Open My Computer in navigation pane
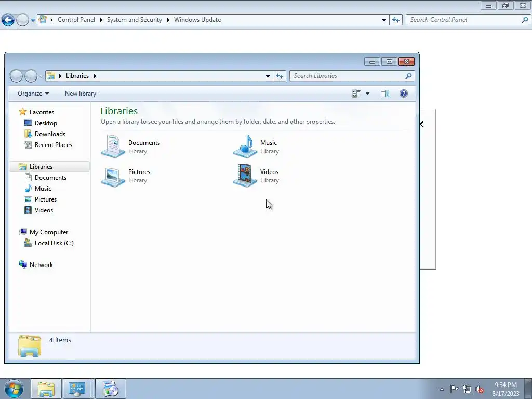The image size is (532, 399). [x=49, y=232]
